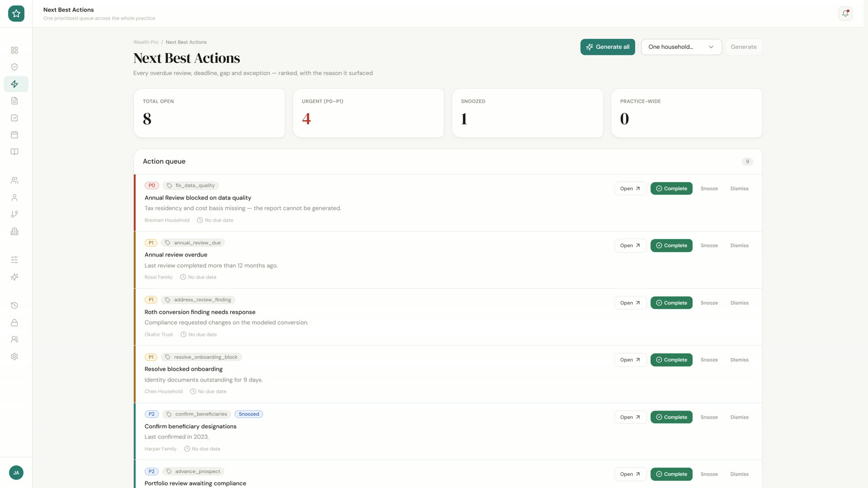Click the green star app logo
The height and width of the screenshot is (488, 868).
[16, 14]
